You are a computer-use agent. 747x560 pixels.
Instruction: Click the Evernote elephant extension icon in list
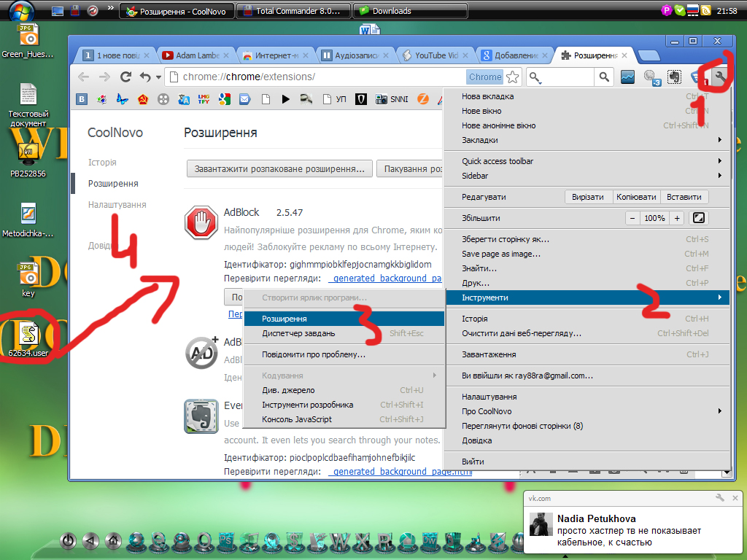201,416
